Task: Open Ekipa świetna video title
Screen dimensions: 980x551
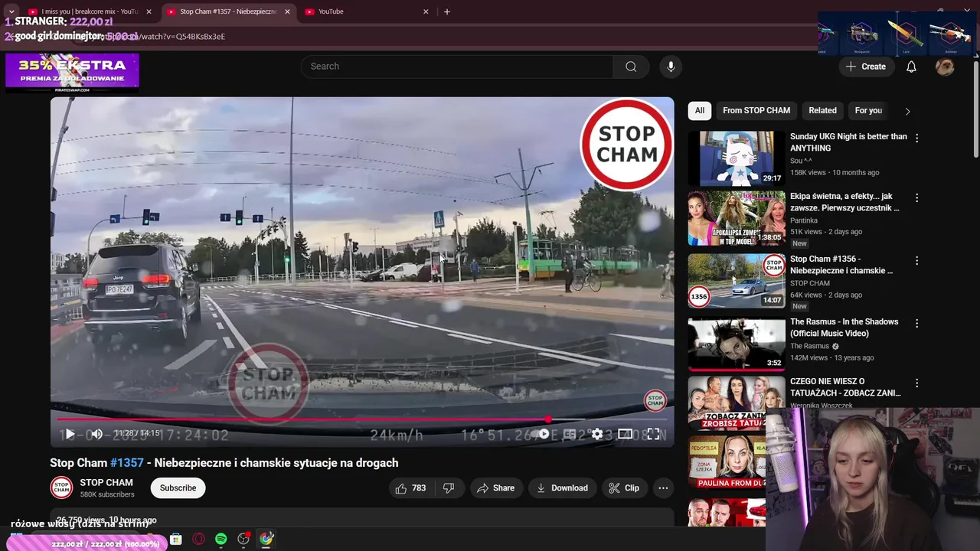Action: [844, 202]
